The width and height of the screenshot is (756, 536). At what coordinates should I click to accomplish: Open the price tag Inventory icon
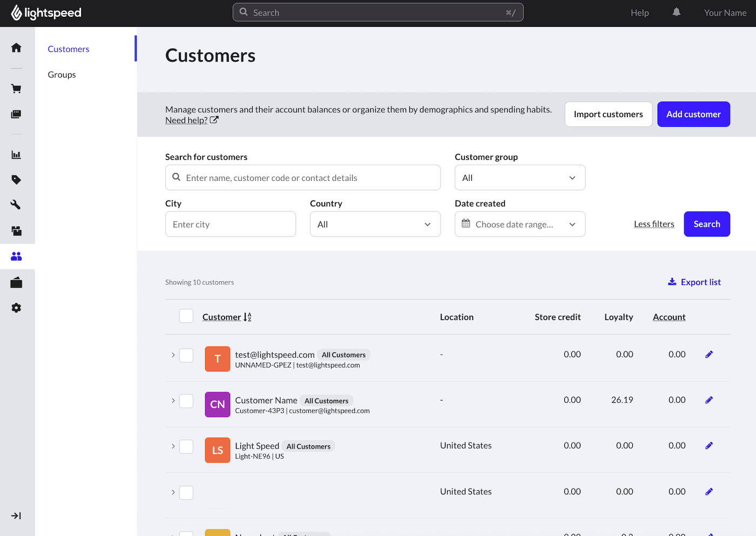coord(16,180)
